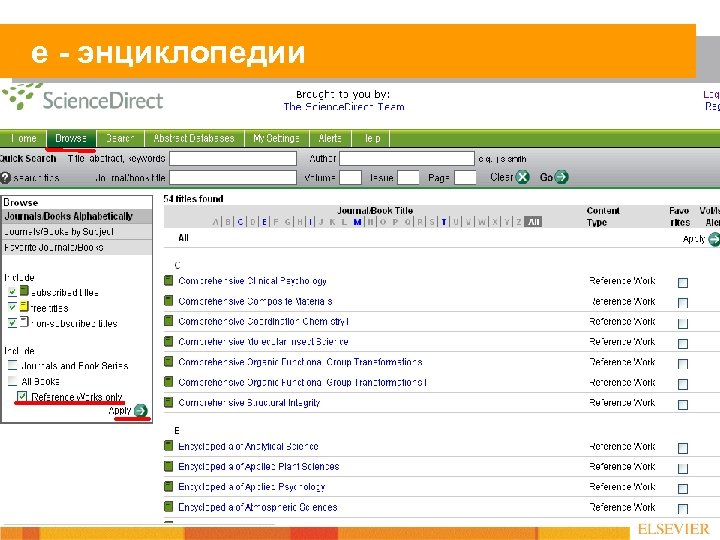This screenshot has width=720, height=540.
Task: Filter titles by letter C
Action: tap(240, 222)
